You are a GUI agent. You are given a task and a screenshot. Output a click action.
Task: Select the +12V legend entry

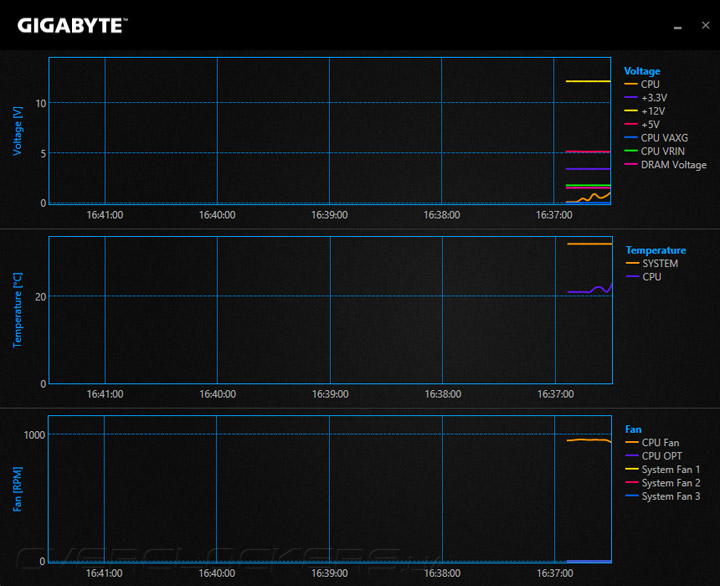pyautogui.click(x=645, y=111)
